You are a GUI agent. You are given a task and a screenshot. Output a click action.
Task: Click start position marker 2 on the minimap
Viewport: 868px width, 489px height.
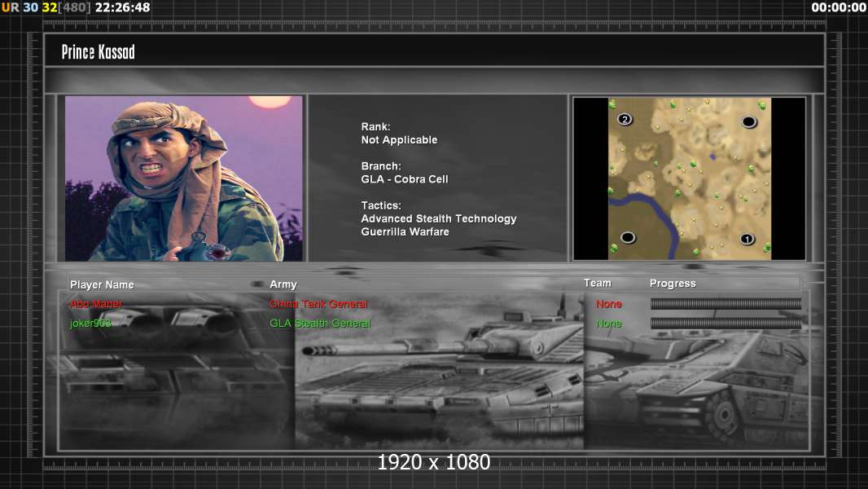(625, 119)
